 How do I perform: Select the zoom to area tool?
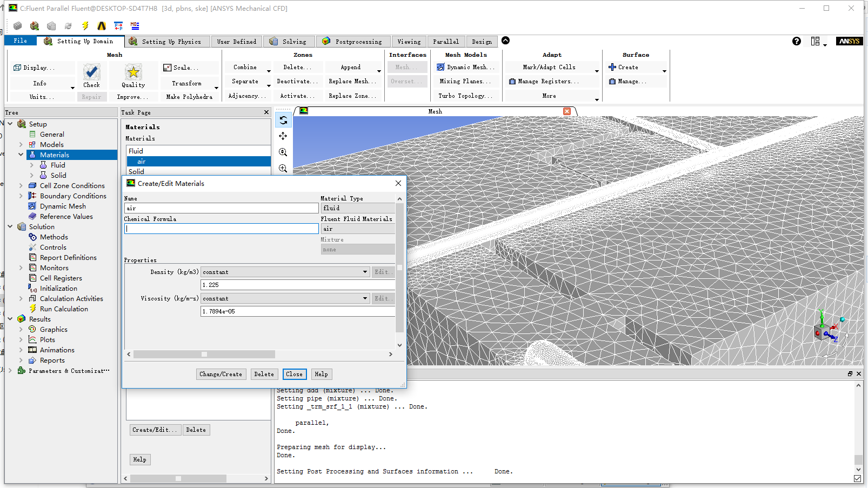(x=283, y=169)
